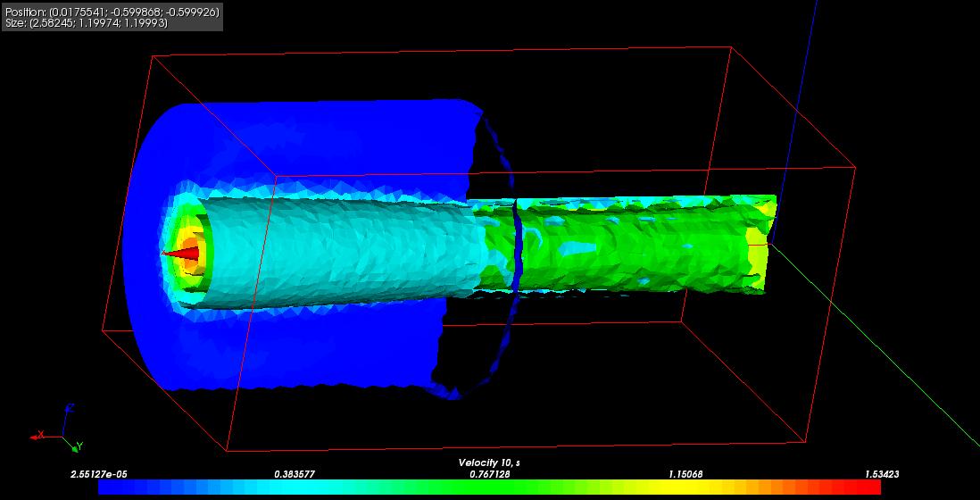Click the red cone arrow at inlet
The image size is (980, 500).
[181, 254]
